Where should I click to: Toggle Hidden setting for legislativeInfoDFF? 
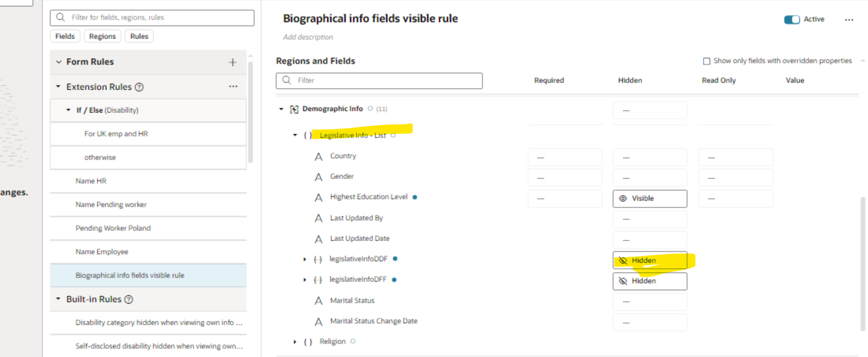coord(650,281)
